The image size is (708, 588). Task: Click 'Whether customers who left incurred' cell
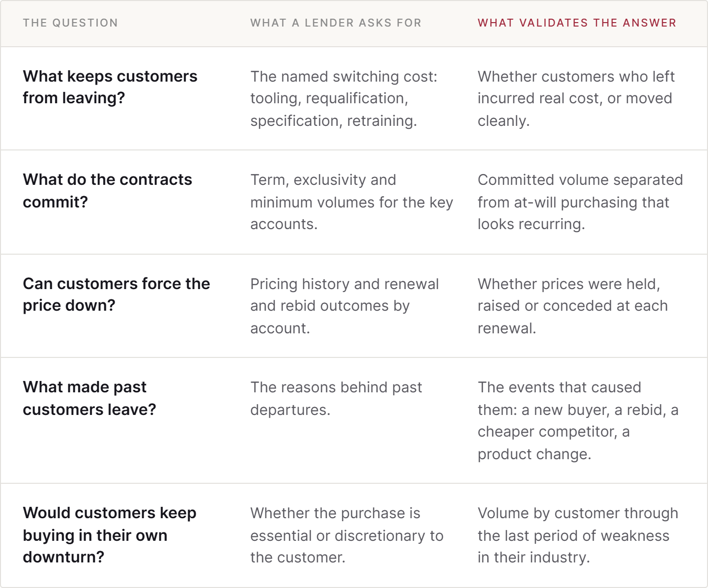[576, 98]
